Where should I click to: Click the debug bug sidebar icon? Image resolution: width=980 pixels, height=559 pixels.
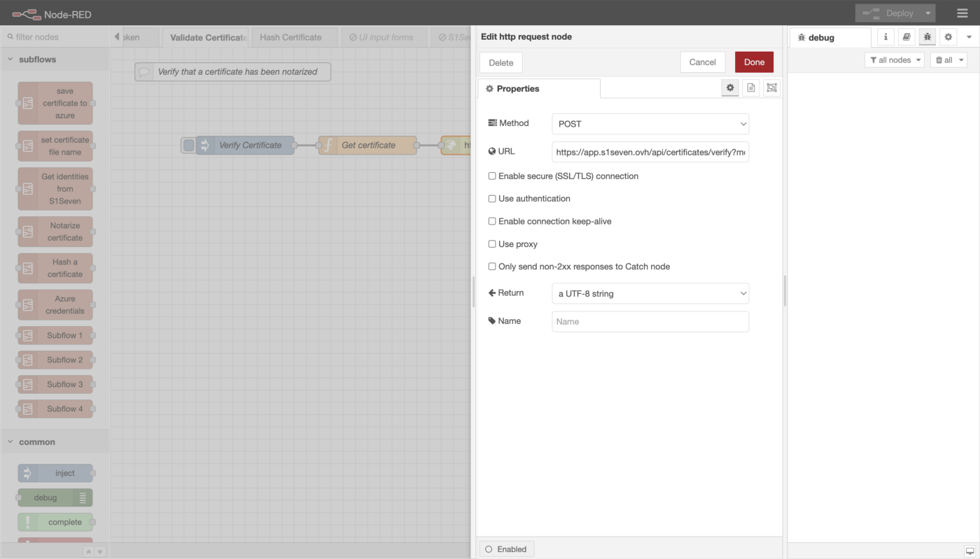click(x=927, y=37)
